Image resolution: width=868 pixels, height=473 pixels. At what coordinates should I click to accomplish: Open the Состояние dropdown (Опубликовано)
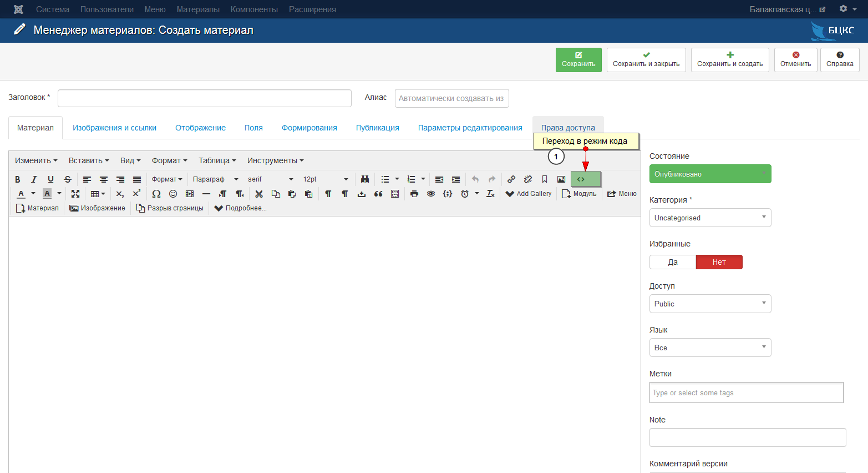tap(710, 174)
